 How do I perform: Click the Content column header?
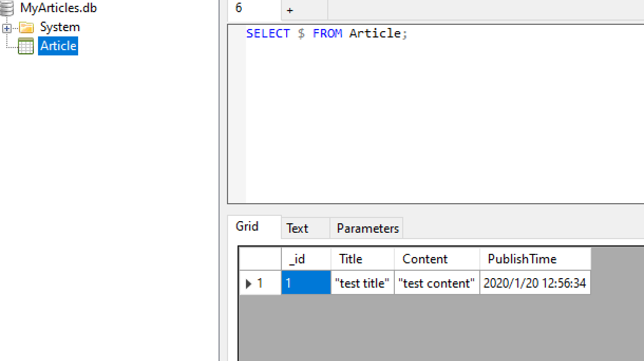click(437, 259)
